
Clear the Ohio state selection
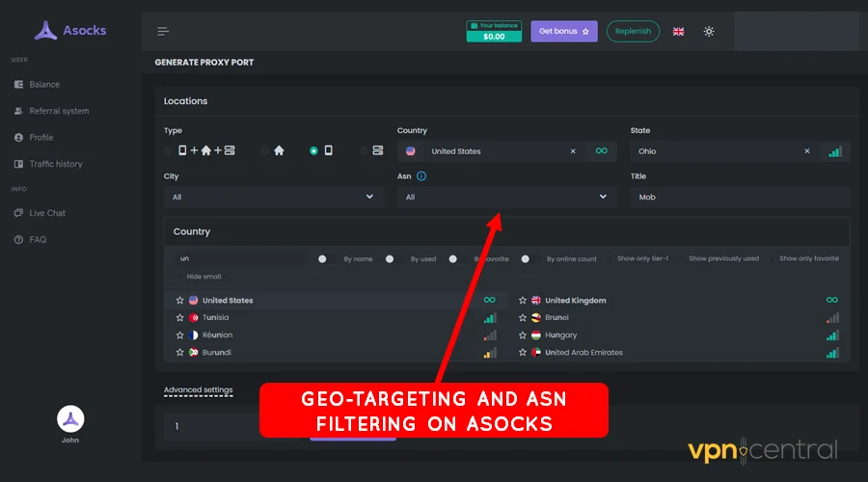(x=807, y=151)
